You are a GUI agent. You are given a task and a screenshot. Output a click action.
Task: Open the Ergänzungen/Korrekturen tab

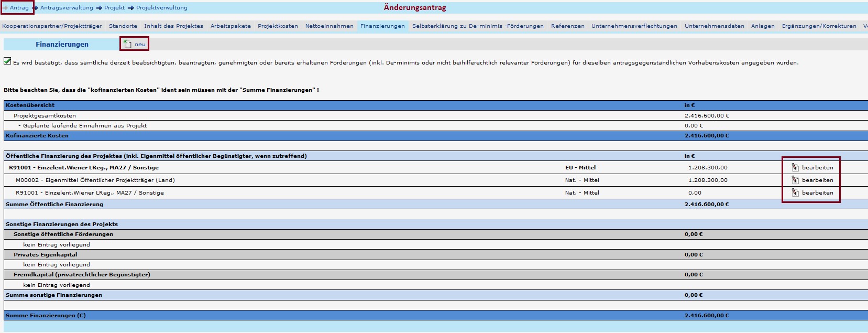(819, 26)
